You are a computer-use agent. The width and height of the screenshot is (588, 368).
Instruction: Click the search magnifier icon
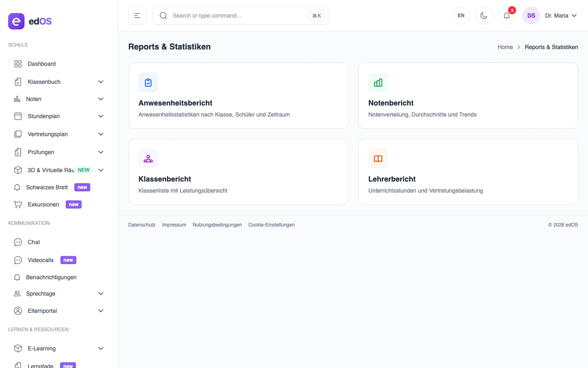click(163, 16)
